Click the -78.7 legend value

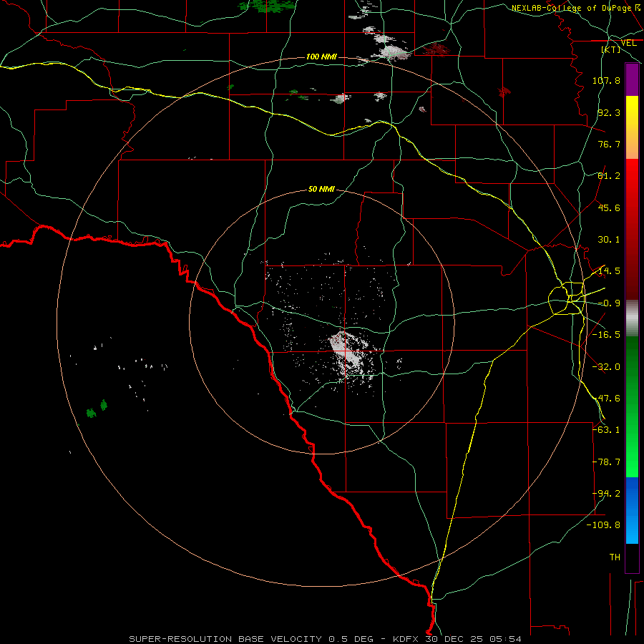(x=606, y=462)
